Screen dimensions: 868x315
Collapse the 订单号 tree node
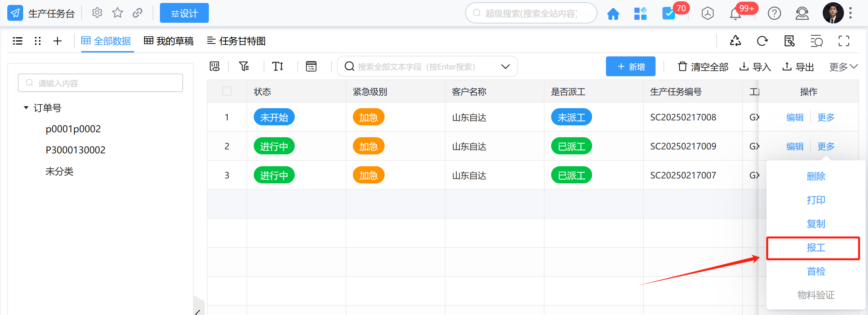26,108
